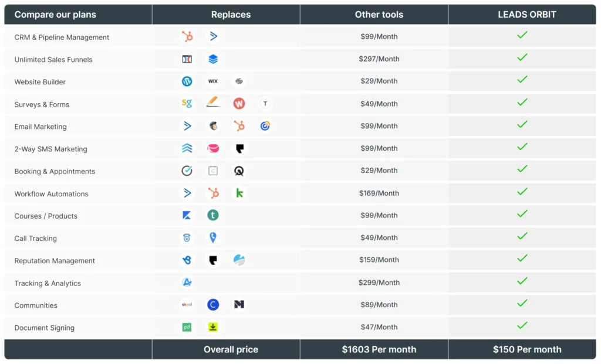Choose the Mailchimp icon in Email Marketing row
This screenshot has width=601, height=364.
coord(213,126)
